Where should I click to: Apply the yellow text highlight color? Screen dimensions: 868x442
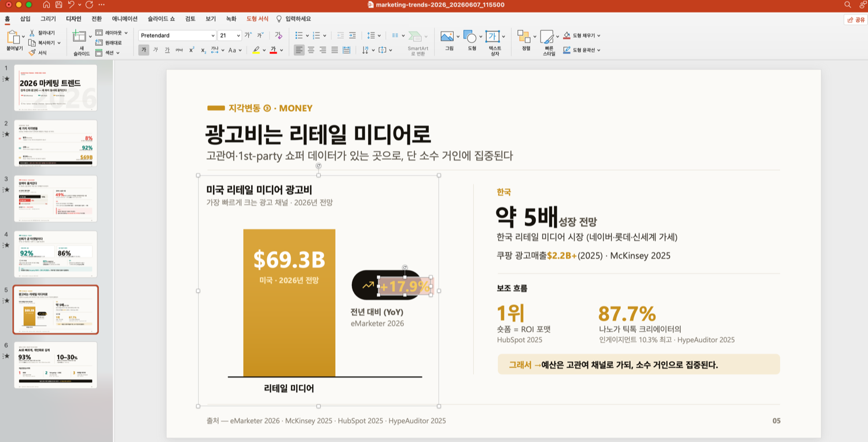256,50
